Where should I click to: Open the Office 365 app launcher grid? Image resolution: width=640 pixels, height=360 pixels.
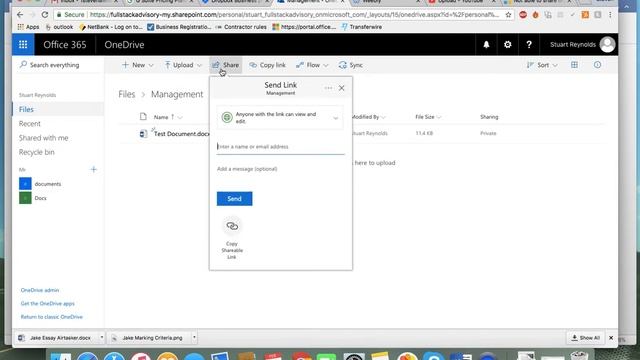[23, 44]
